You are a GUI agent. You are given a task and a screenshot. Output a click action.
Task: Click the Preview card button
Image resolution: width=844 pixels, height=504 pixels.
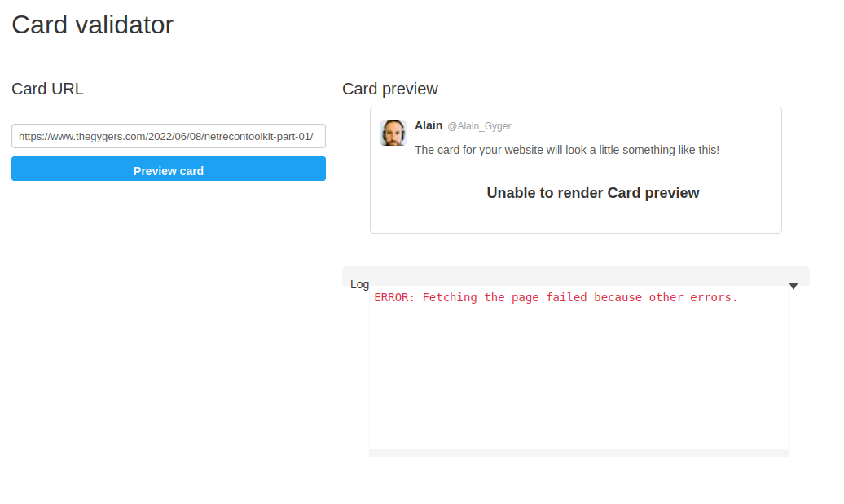[x=168, y=169]
